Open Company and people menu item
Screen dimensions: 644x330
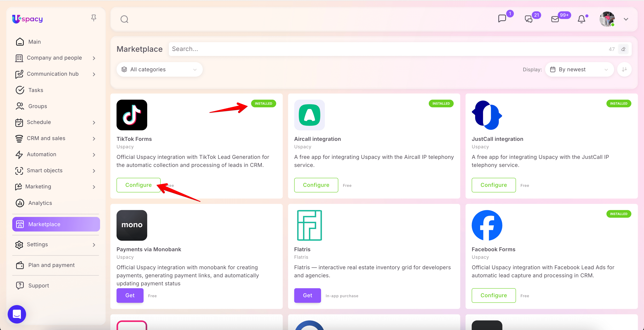coord(54,58)
